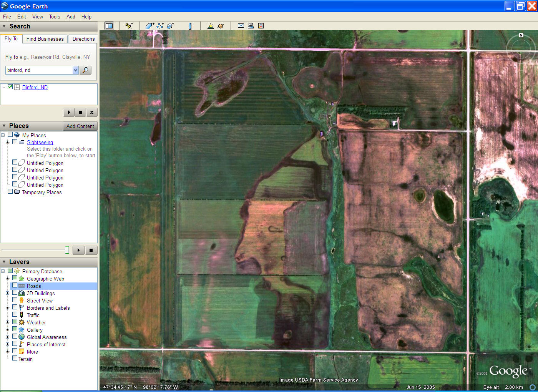Screen dimensions: 538x392
Task: Click the Gallery star icon
Action: pos(22,330)
